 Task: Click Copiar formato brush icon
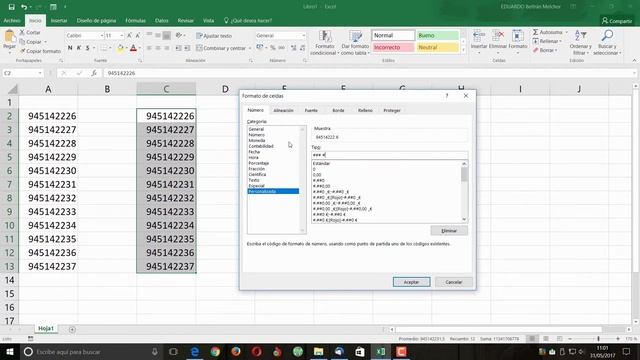click(x=22, y=51)
